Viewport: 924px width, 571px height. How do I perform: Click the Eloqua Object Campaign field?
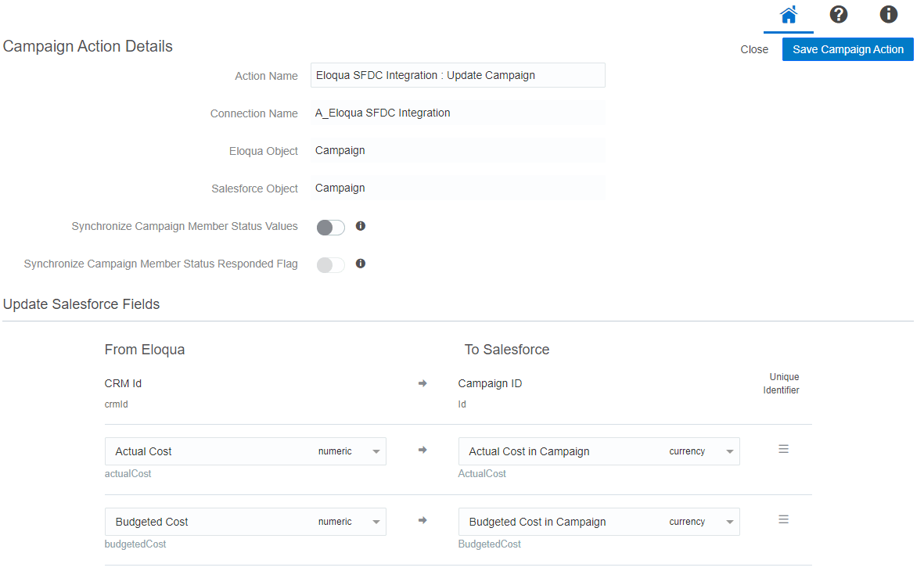click(458, 150)
